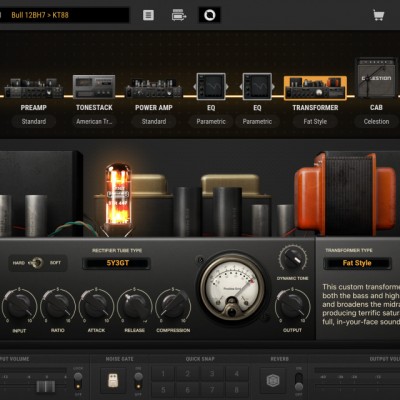
Task: Toggle the input volume Lock switch
Action: click(78, 380)
